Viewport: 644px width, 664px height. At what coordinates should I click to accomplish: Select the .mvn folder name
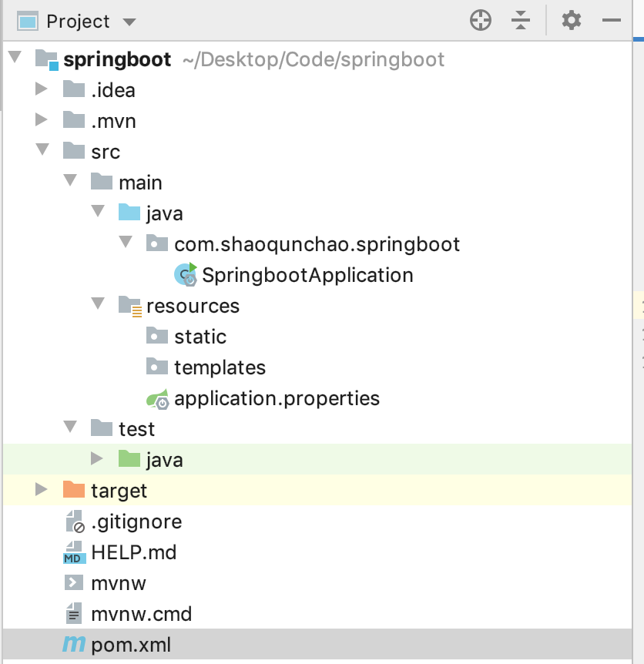click(x=113, y=121)
